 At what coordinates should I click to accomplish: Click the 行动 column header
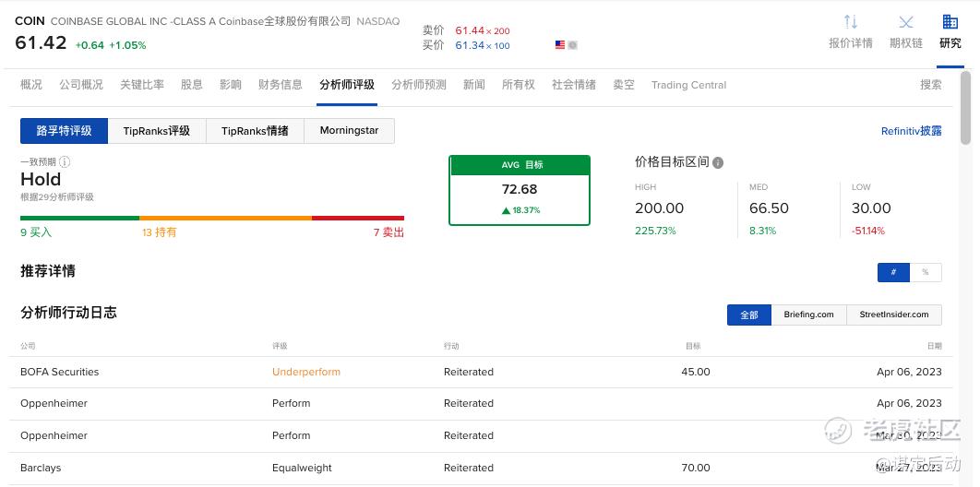pos(451,346)
